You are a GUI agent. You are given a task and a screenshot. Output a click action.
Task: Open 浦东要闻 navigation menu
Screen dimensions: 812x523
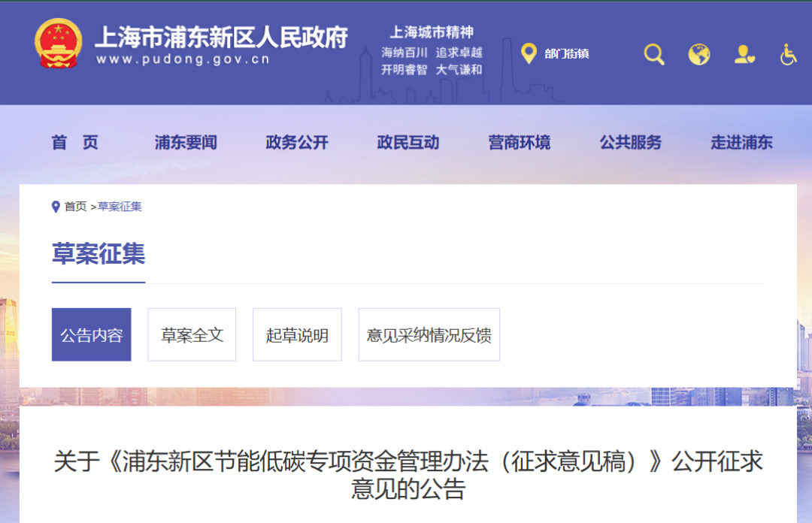coord(186,143)
